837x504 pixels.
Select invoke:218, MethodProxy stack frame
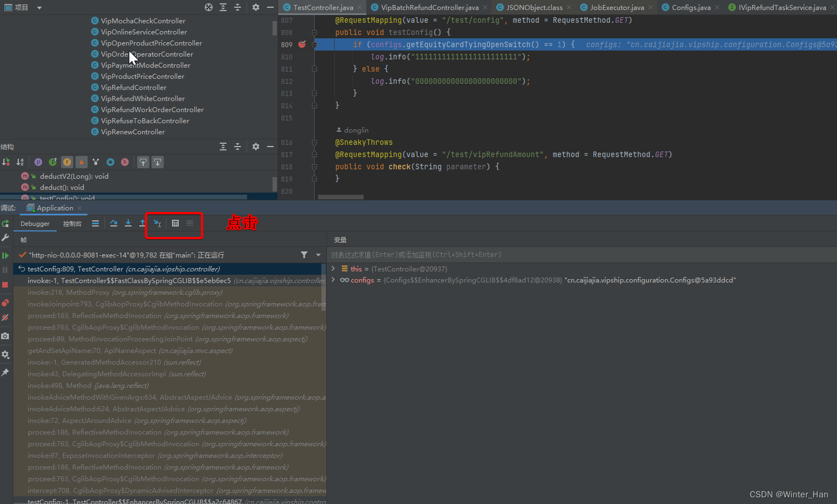[125, 292]
